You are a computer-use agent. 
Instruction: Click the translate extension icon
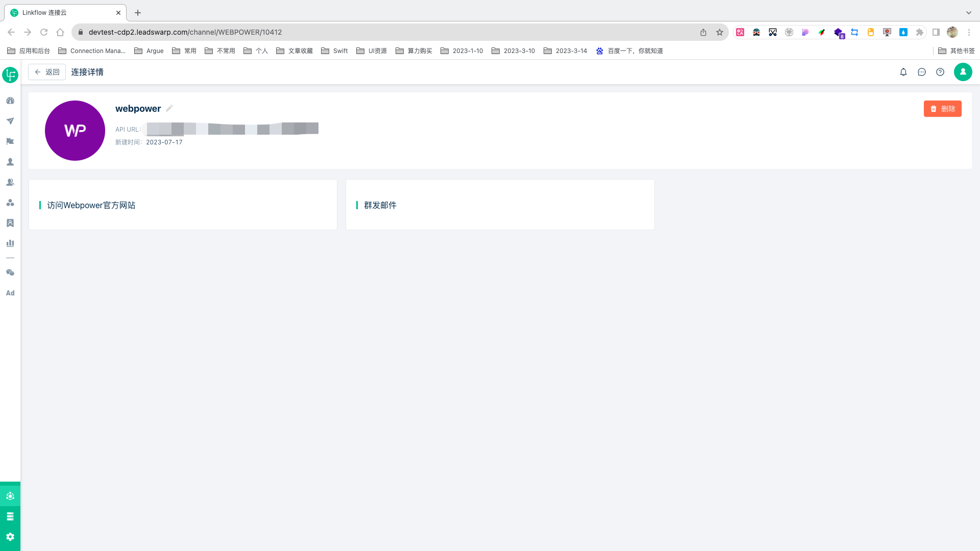740,32
